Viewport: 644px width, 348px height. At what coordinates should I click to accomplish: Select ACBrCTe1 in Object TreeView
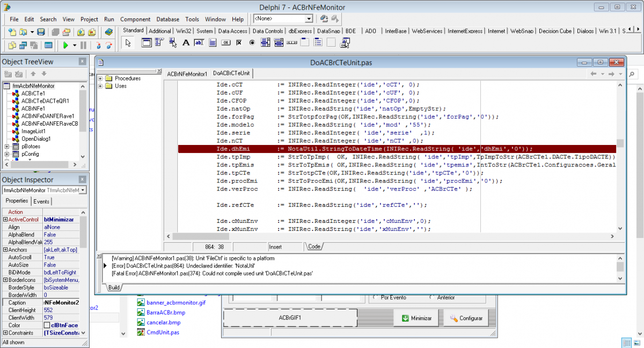pyautogui.click(x=33, y=93)
